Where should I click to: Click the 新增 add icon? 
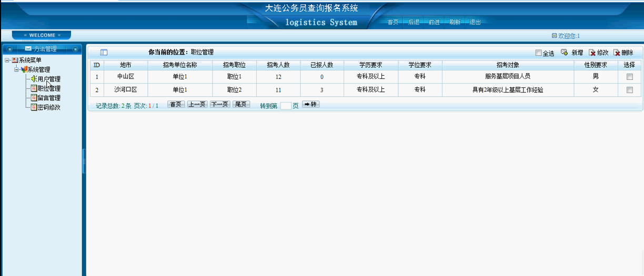pos(565,53)
